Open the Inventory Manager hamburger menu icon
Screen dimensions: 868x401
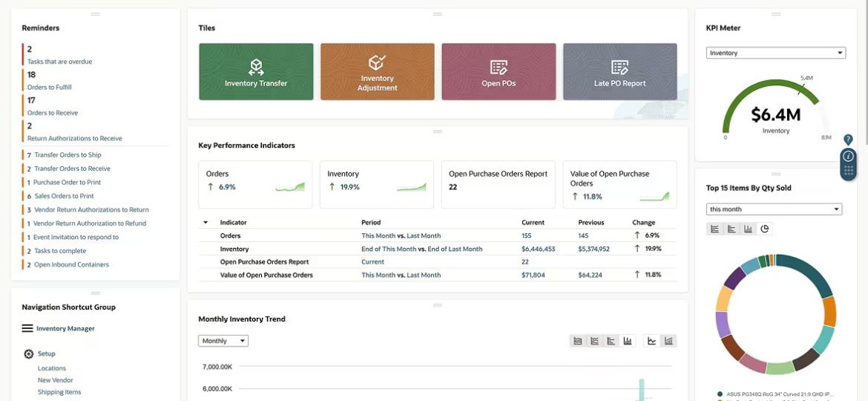tap(27, 328)
